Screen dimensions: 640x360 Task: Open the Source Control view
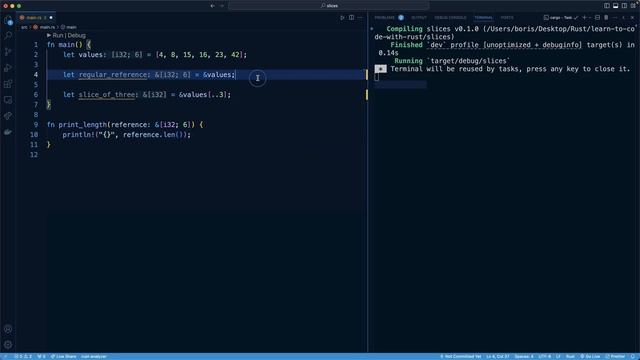click(8, 52)
